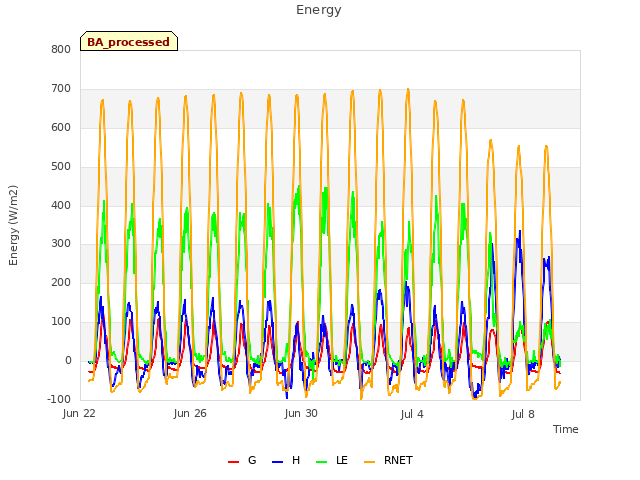Click the Time x-axis label
The height and width of the screenshot is (480, 640).
click(566, 429)
